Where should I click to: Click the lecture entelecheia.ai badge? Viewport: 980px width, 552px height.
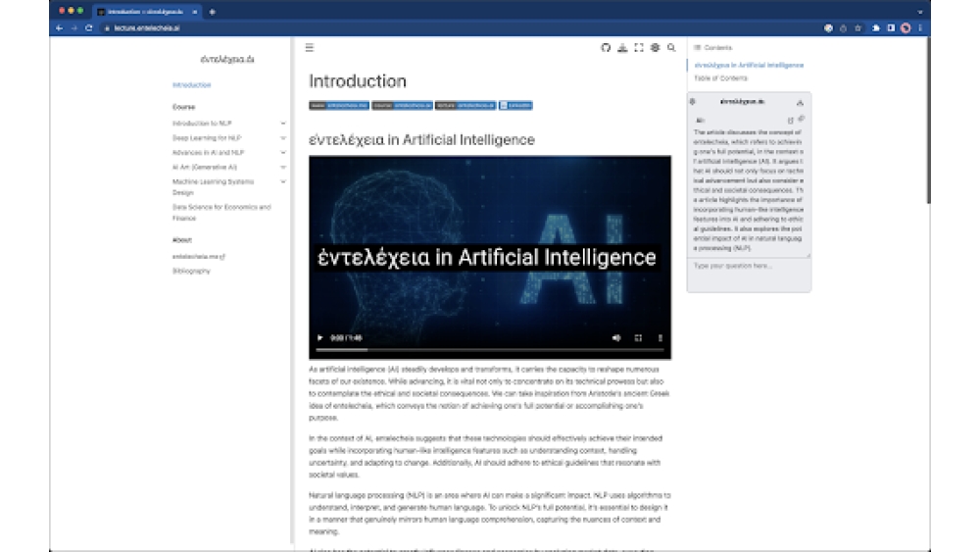465,106
